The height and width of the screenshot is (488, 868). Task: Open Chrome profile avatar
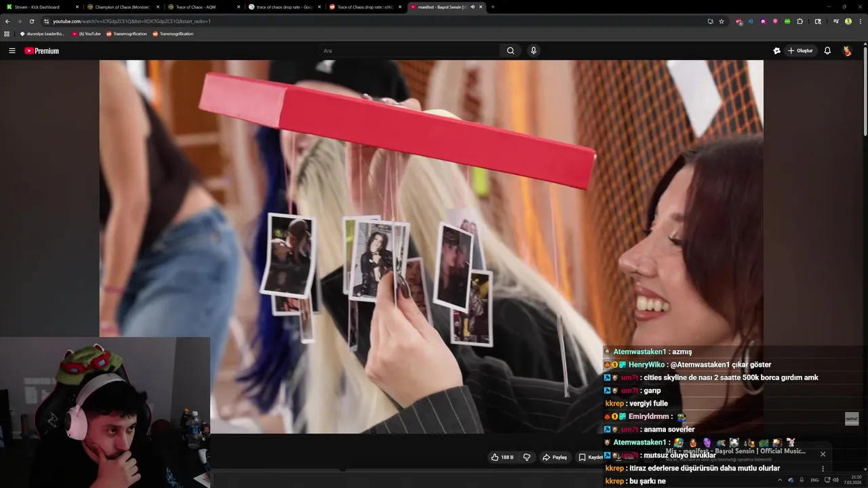pos(848,21)
